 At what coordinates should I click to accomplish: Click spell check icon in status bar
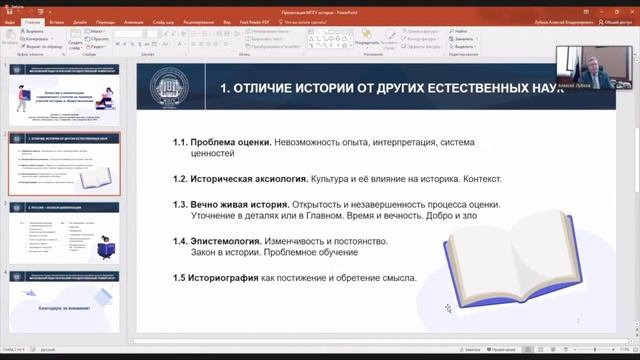click(x=33, y=349)
